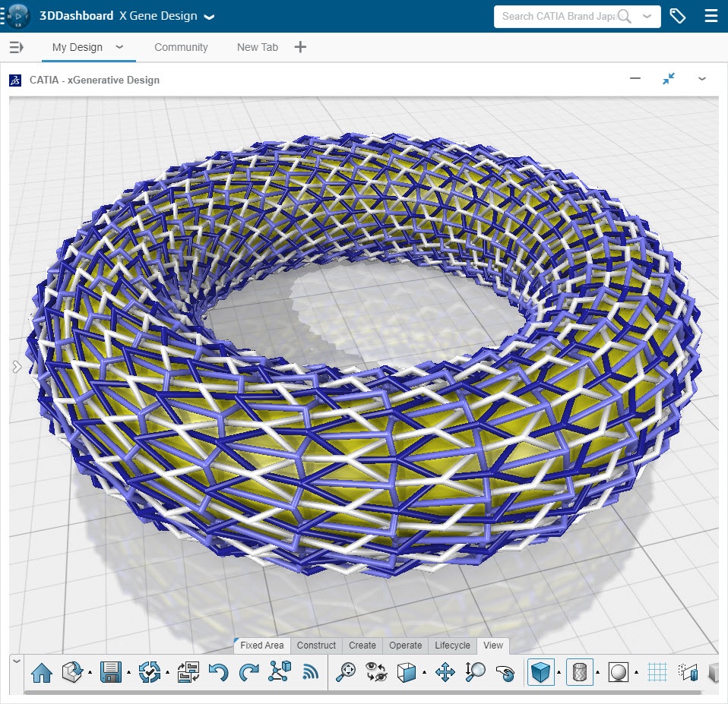Click the Hide/Show swap eye icon

[x=376, y=672]
